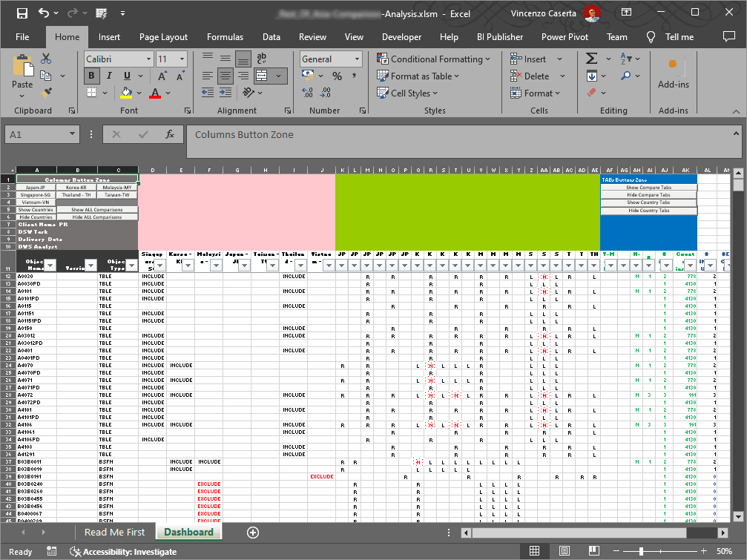Toggle Wrap Text button
This screenshot has height=560, width=747.
(261, 59)
